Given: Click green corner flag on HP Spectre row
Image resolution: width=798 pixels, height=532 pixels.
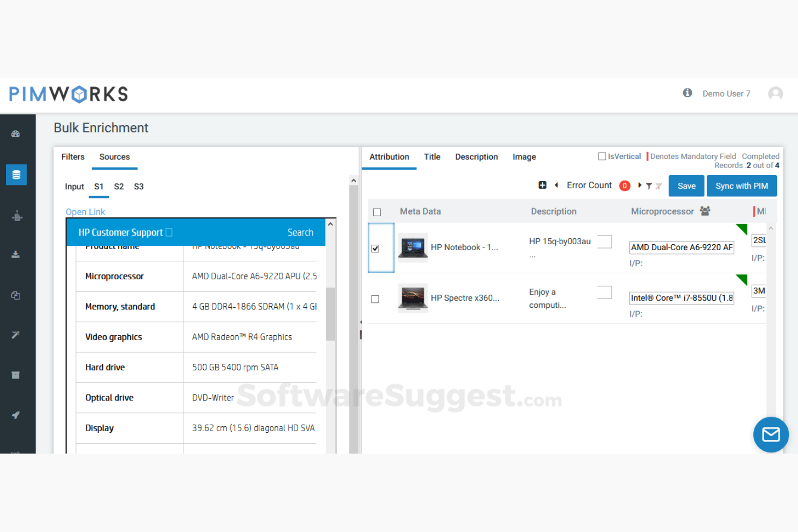Looking at the screenshot, I should click(742, 279).
